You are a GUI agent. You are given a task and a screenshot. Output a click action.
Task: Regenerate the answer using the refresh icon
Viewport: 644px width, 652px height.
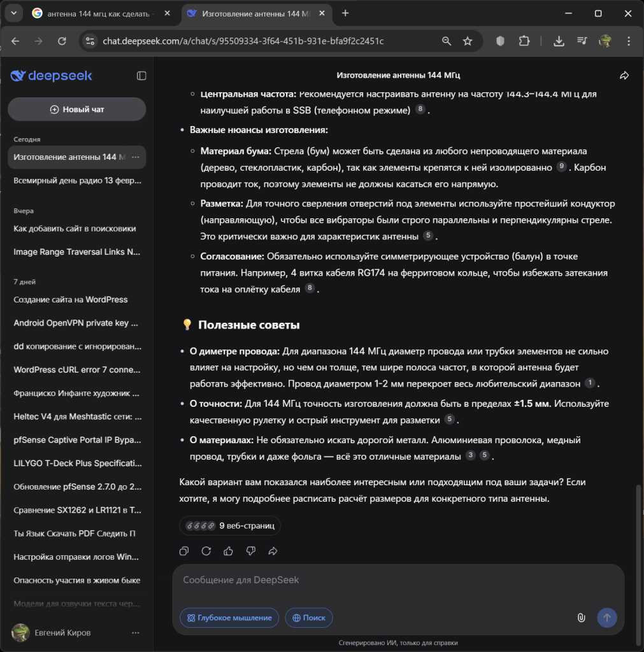[x=206, y=551]
